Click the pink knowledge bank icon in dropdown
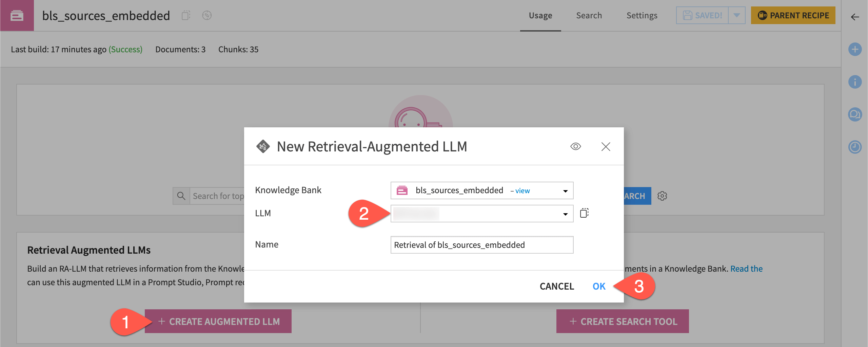This screenshot has height=347, width=868. [403, 190]
